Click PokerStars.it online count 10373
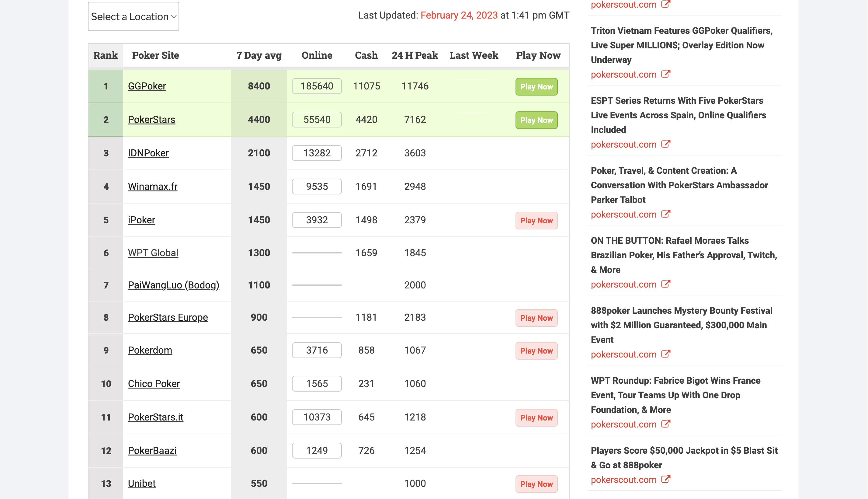The image size is (868, 499). tap(317, 417)
